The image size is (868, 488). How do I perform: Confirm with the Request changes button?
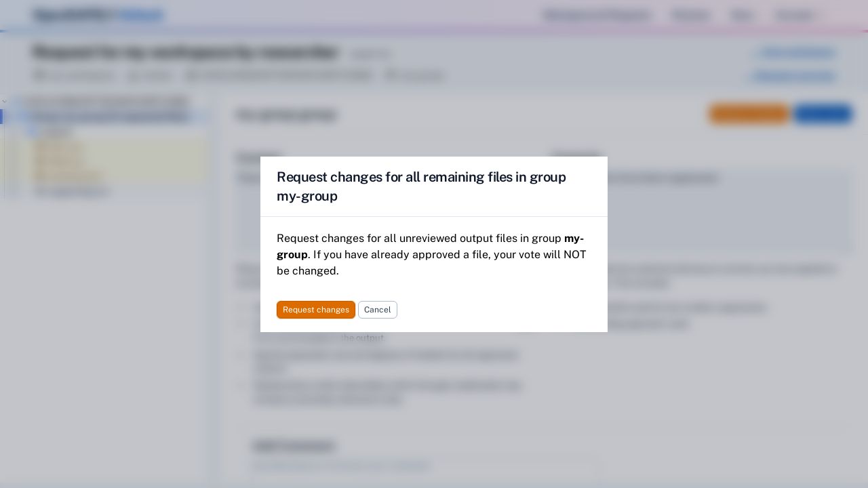point(315,310)
